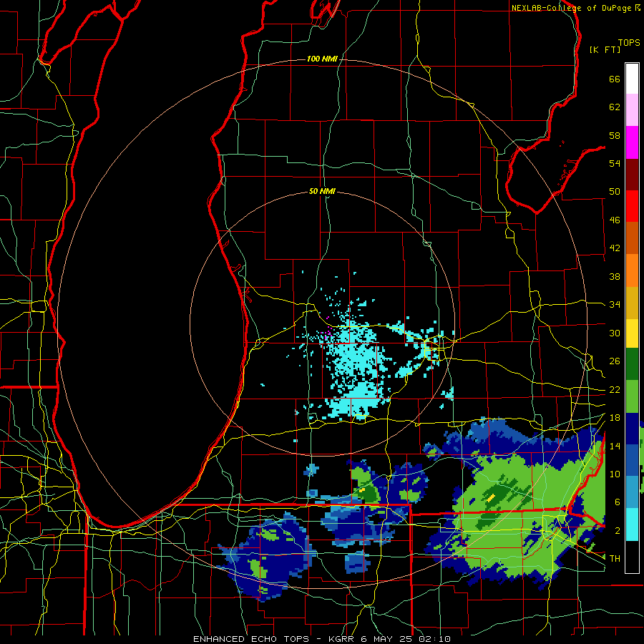Click the light green legend swatch
The height and width of the screenshot is (644, 644).
[x=632, y=396]
